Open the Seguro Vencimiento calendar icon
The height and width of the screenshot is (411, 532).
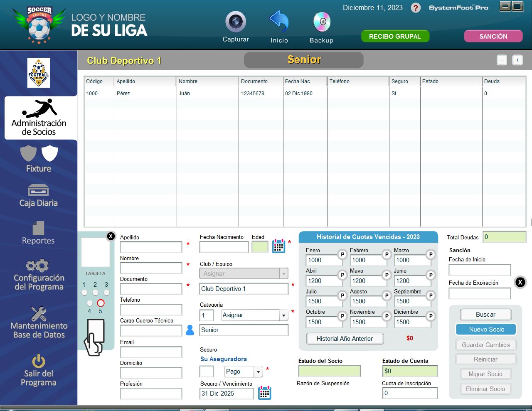(265, 393)
